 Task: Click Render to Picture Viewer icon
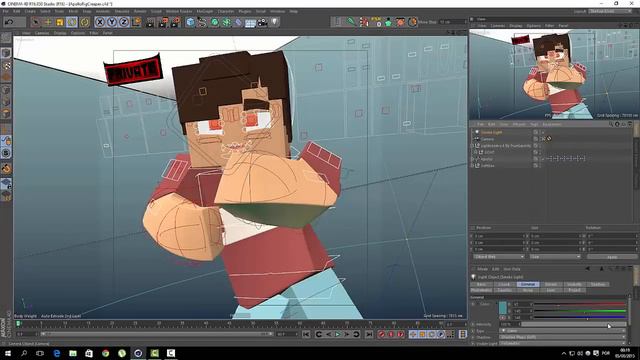pyautogui.click(x=163, y=22)
